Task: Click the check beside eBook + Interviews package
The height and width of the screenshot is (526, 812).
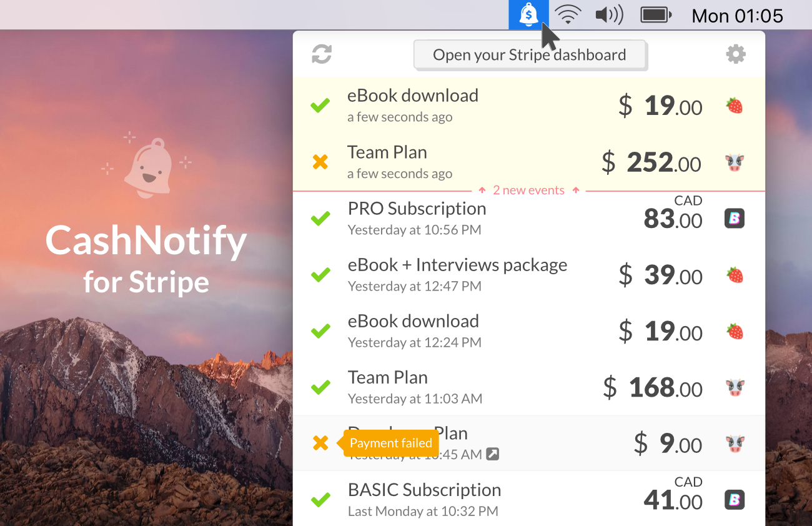Action: [320, 275]
